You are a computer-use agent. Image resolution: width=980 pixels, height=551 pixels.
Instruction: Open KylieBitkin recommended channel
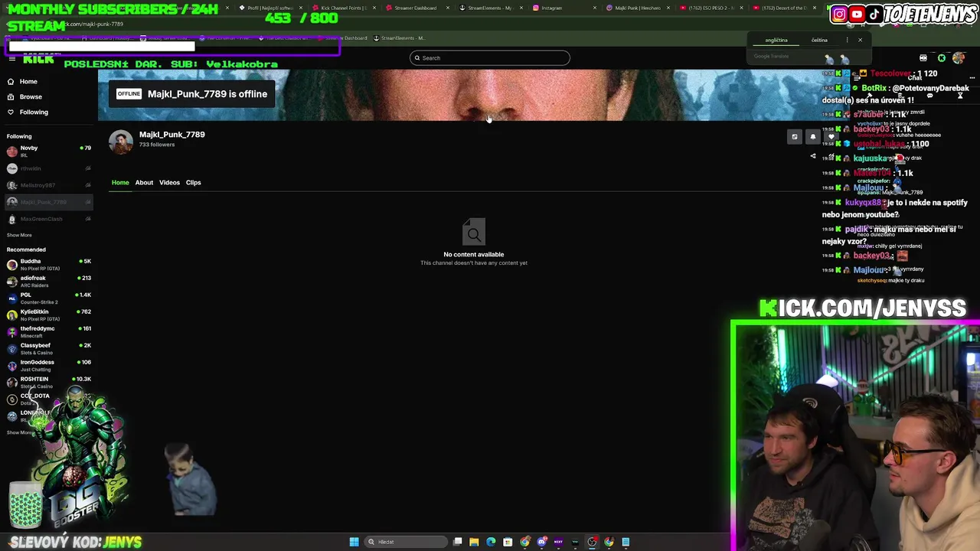tap(47, 315)
